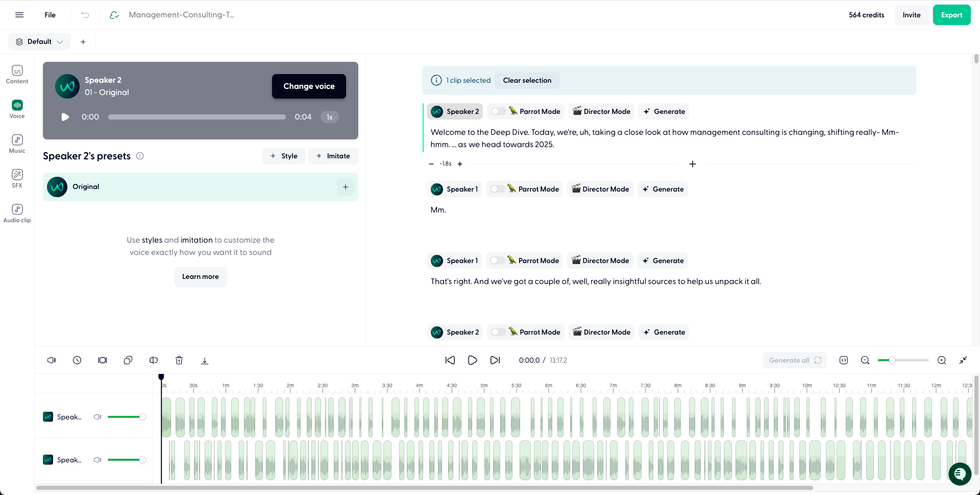Screen dimensions: 980x495
Task: Adjust the timeline zoom slider
Action: [x=892, y=360]
